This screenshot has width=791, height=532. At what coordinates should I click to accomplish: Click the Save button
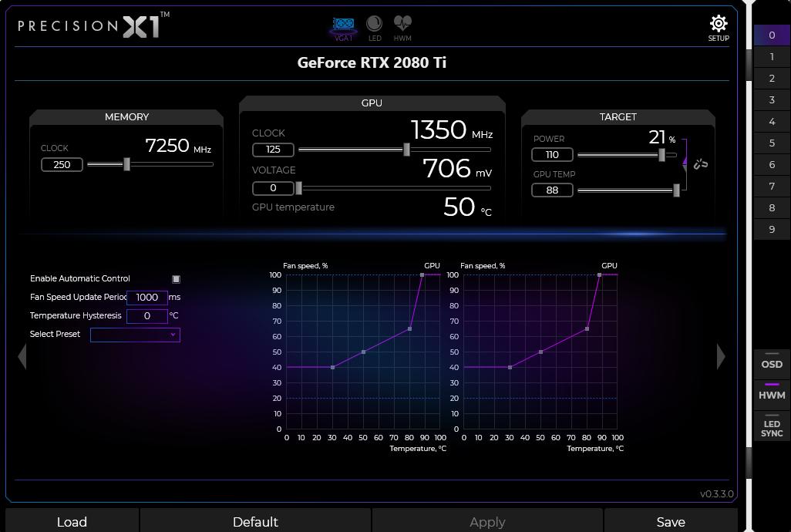pos(671,521)
